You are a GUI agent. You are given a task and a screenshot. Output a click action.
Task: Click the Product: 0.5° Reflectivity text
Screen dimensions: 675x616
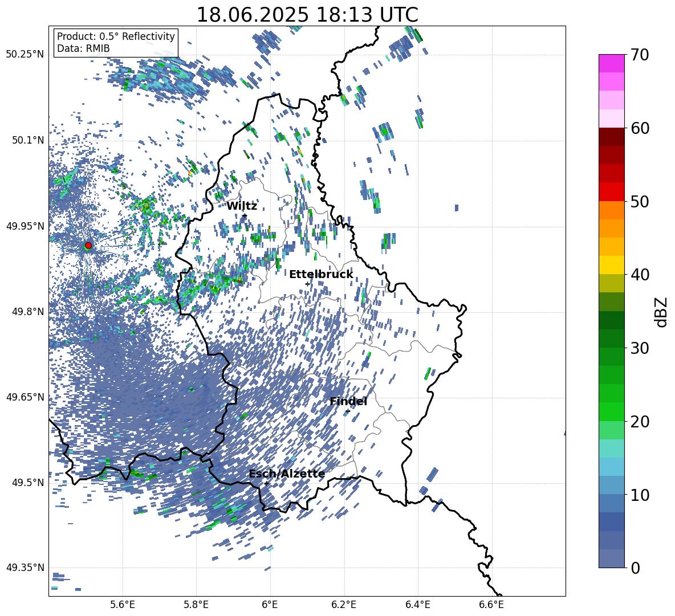(116, 36)
